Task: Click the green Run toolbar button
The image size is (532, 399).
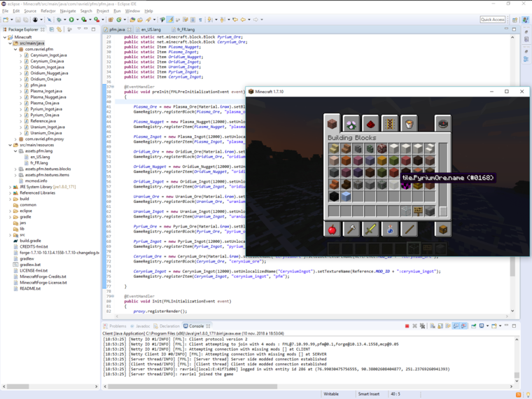Action: point(71,20)
